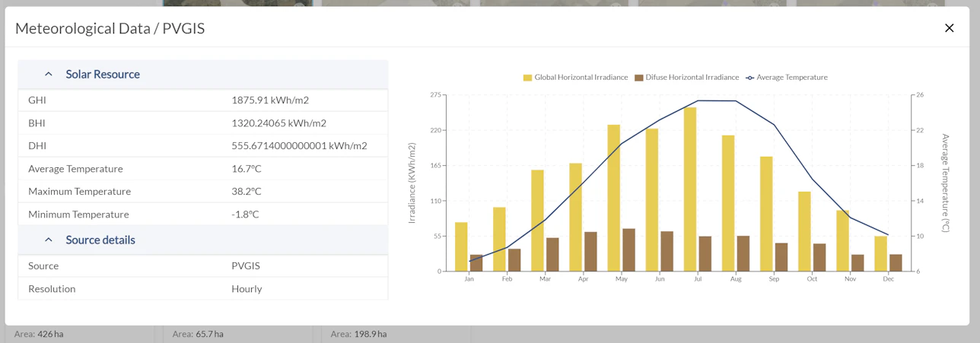Screen dimensions: 980x343
Task: Click the Source details section heading
Action: (100, 240)
